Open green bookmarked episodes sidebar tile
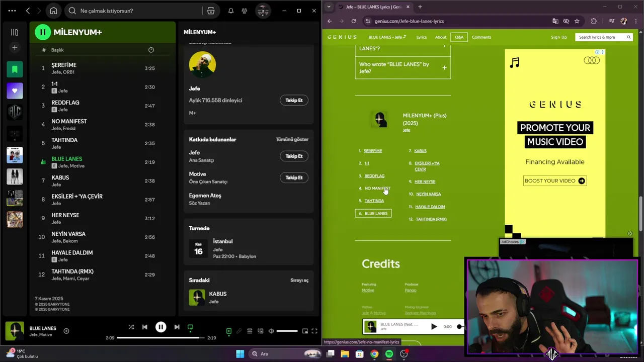 [15, 69]
